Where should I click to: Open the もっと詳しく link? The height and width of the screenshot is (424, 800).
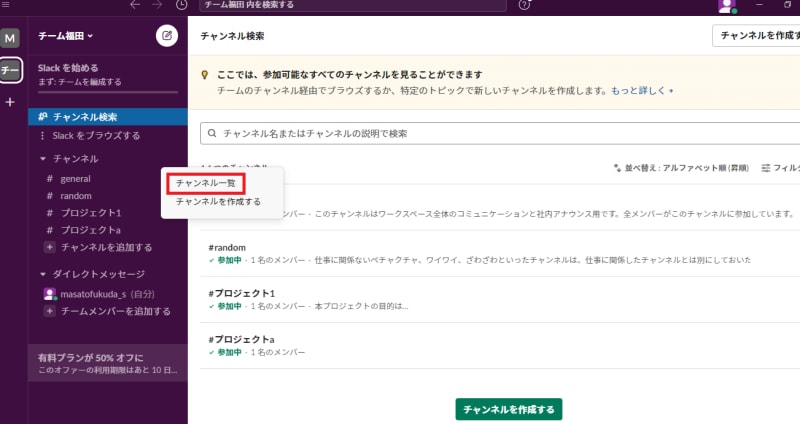[x=641, y=90]
